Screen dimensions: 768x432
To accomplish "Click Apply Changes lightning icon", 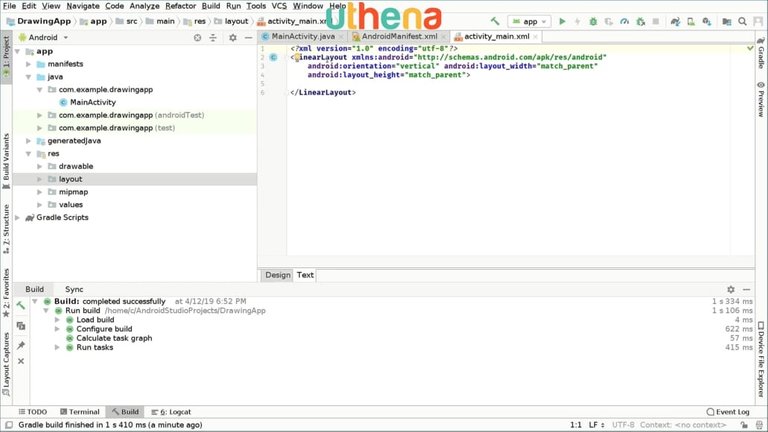I will click(x=577, y=21).
